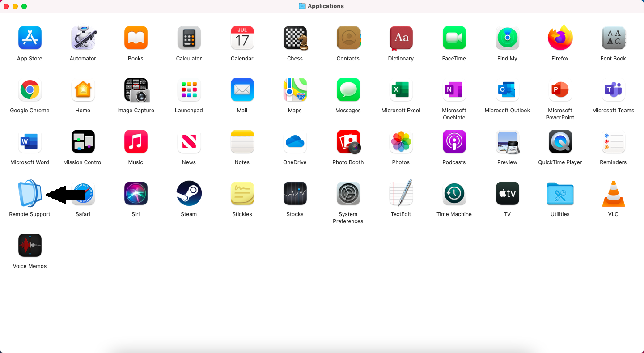Screen dimensions: 644x353
Task: Select the Preview app icon
Action: coord(507,141)
